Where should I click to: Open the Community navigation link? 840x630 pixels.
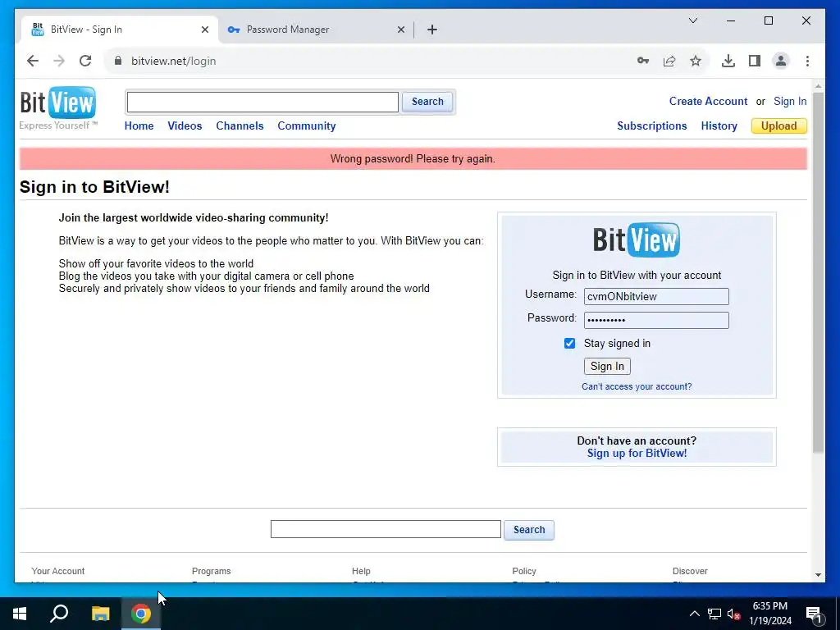(307, 126)
